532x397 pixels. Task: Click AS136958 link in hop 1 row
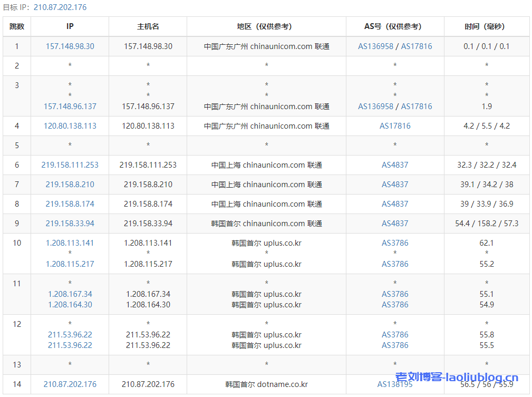pyautogui.click(x=375, y=46)
